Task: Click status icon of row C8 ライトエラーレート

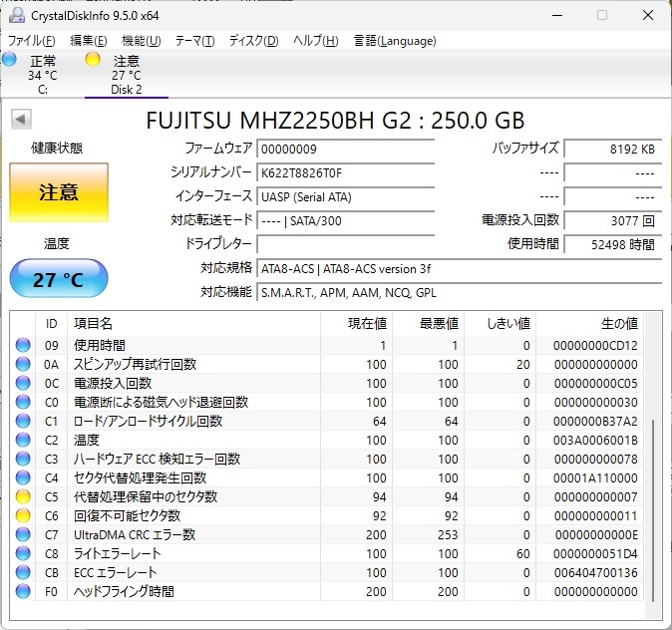Action: click(x=23, y=553)
